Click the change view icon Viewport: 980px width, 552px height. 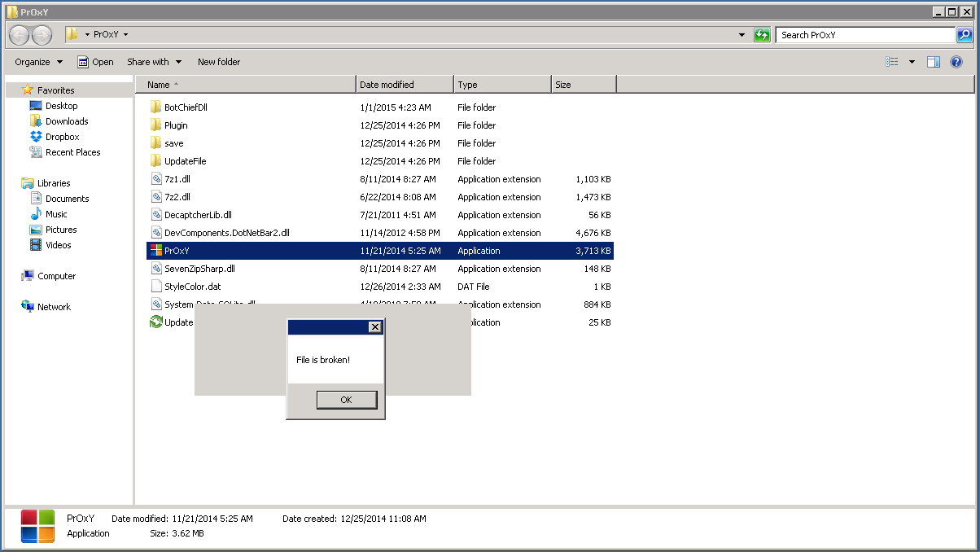pyautogui.click(x=893, y=62)
